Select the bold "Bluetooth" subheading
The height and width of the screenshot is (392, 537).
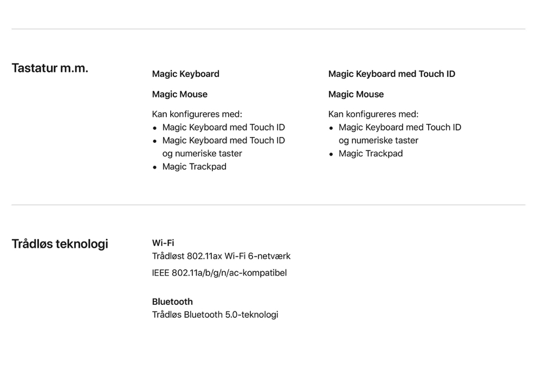click(x=172, y=302)
